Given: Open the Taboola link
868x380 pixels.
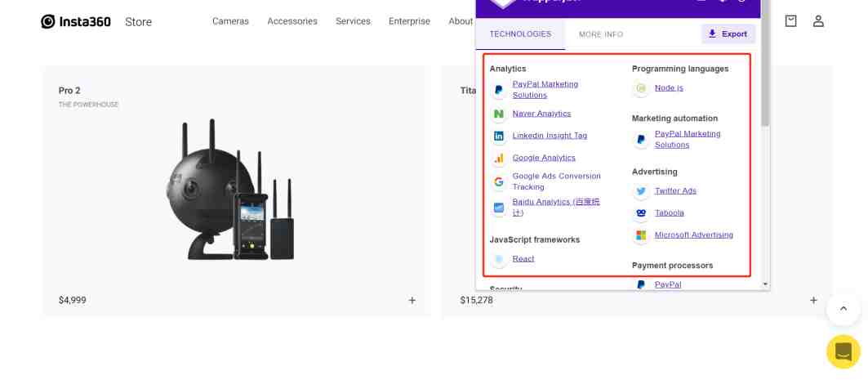Looking at the screenshot, I should (670, 213).
